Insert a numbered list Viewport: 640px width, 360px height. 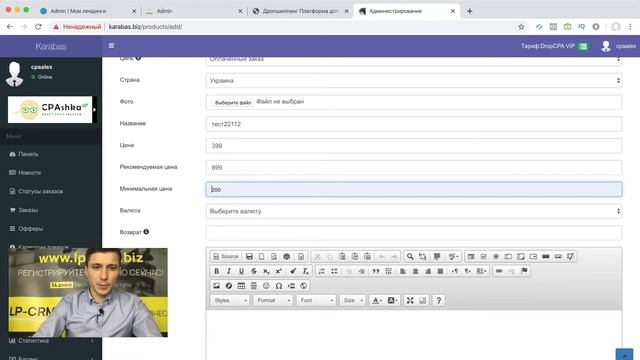322,271
